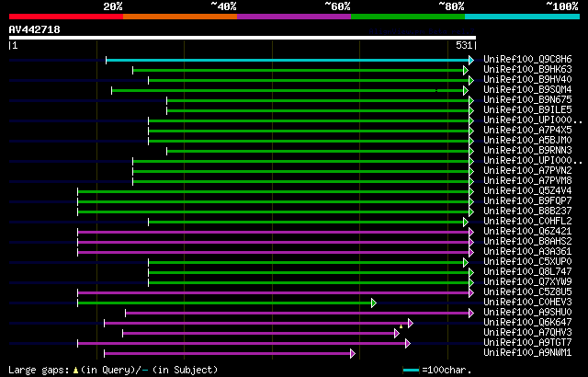
Task: Click the green C0HEV3 alignment bar
Action: pyautogui.click(x=224, y=303)
